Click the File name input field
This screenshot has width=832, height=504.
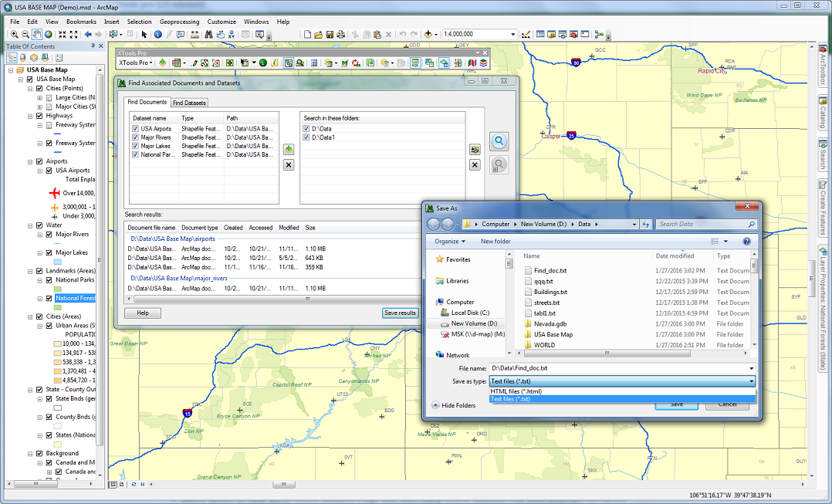point(619,368)
